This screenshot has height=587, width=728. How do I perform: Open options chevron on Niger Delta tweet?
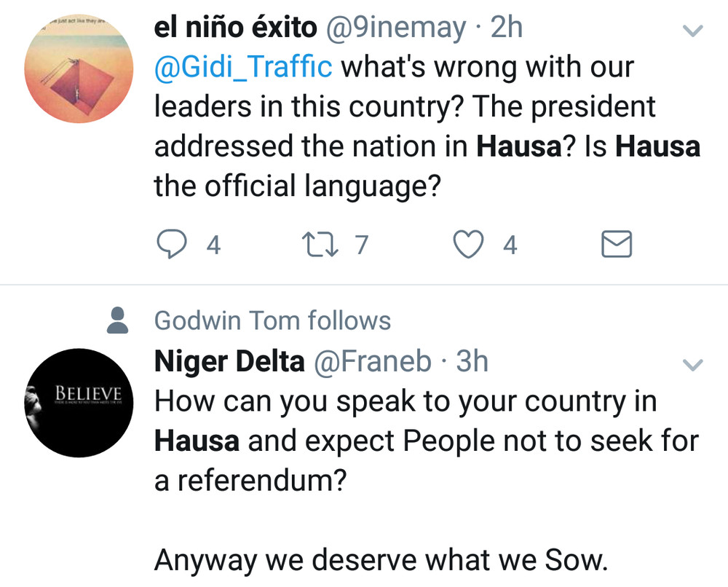tap(693, 365)
